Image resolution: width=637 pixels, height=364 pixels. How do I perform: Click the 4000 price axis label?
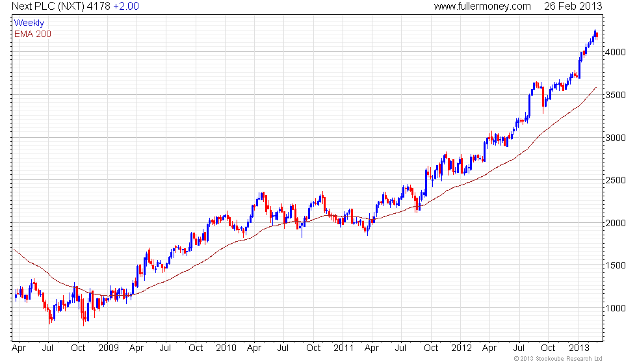[616, 53]
